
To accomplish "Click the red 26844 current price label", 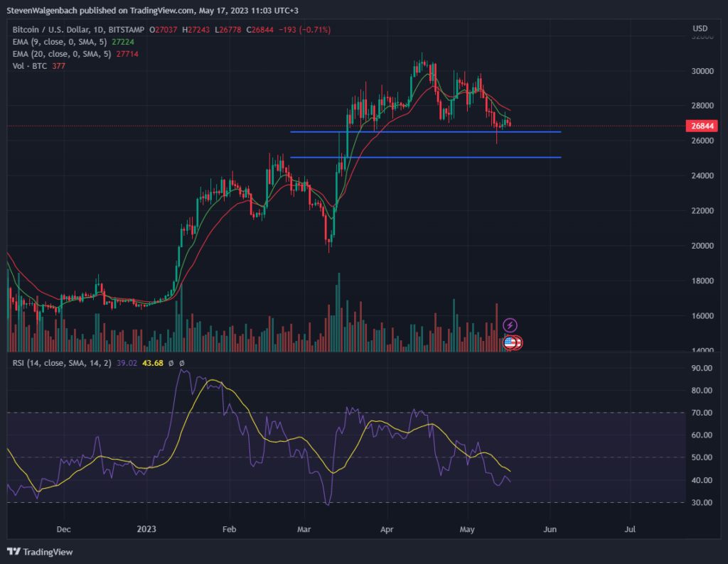I will pyautogui.click(x=702, y=126).
